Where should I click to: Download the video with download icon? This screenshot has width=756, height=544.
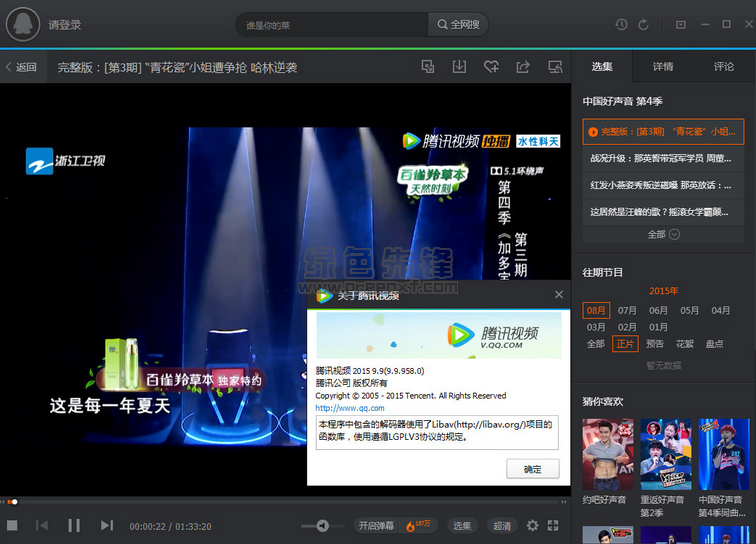(459, 67)
